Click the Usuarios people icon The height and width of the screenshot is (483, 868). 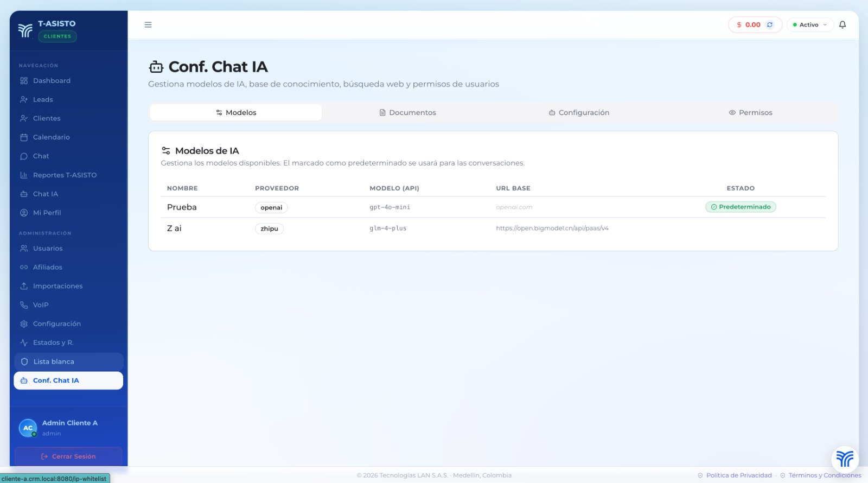24,249
